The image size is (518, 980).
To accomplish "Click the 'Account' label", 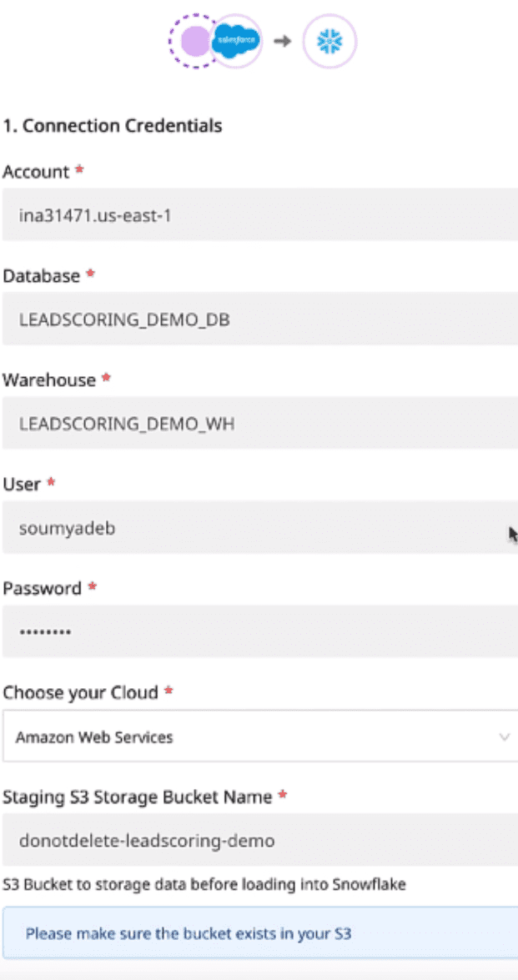I will [x=36, y=172].
